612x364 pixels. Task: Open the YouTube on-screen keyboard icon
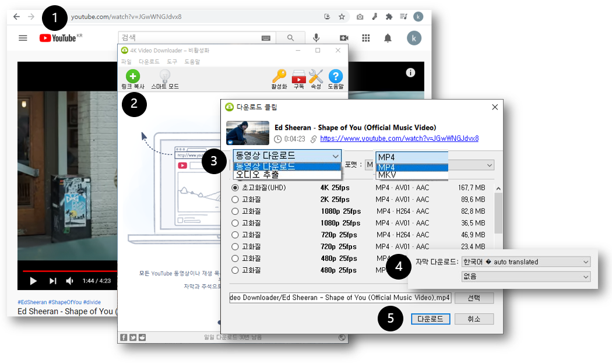pos(266,38)
